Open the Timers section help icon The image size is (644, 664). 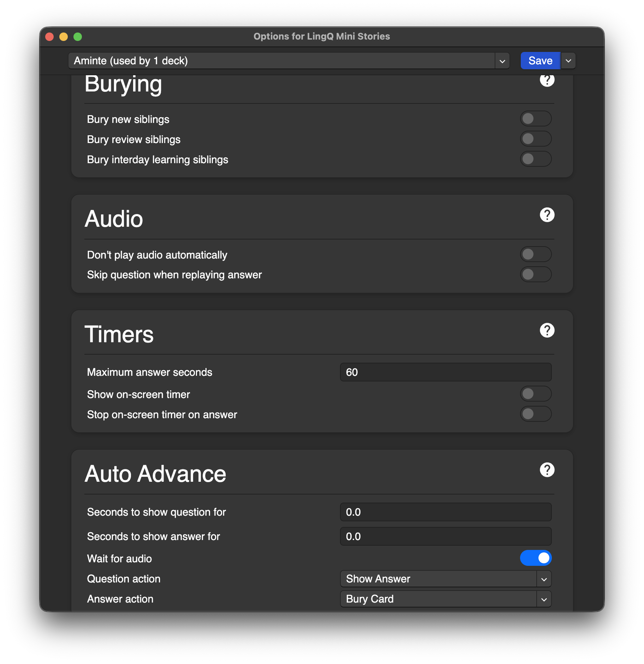547,330
